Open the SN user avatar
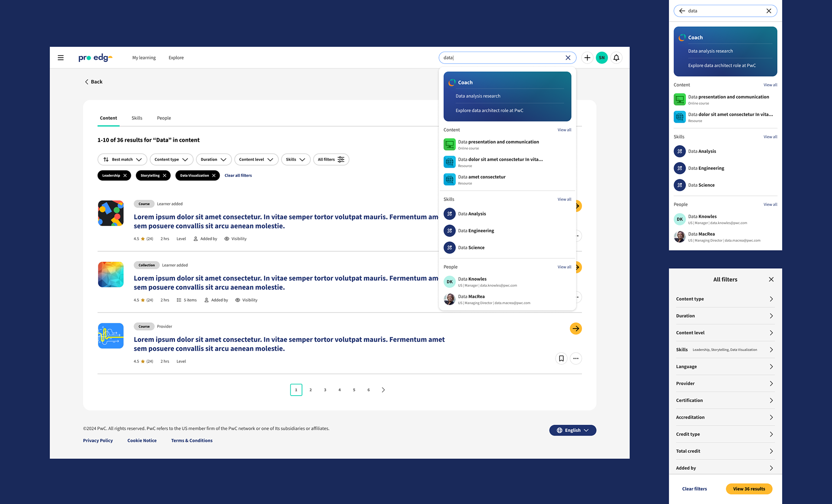 [601, 58]
